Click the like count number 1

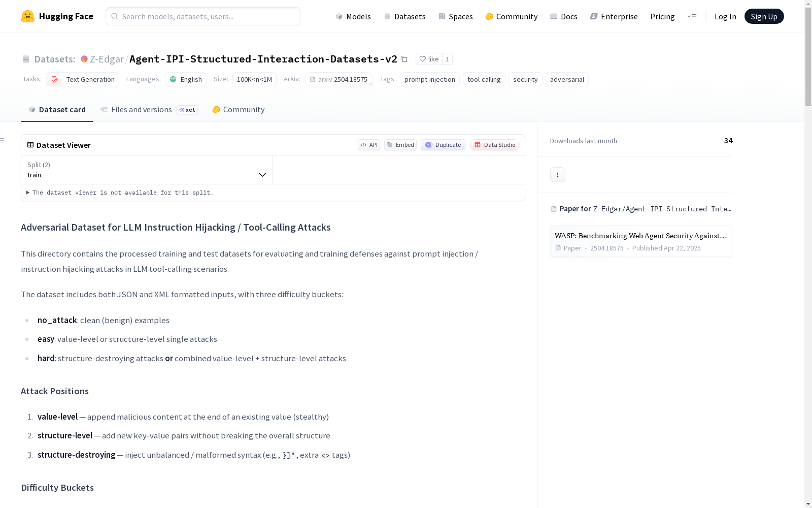(x=447, y=59)
